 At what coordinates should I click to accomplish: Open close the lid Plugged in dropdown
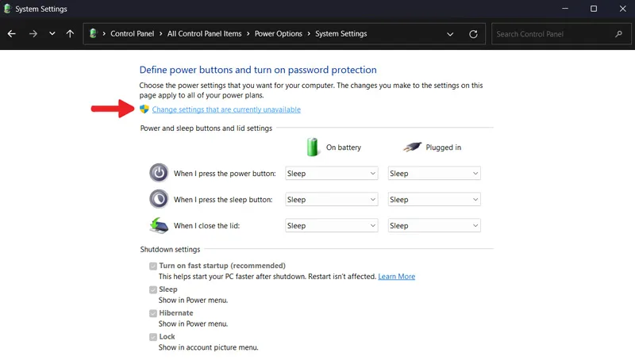434,225
